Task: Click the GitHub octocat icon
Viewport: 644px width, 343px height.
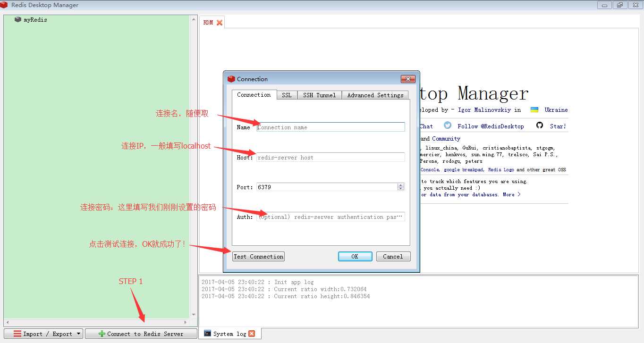Action: (x=540, y=125)
